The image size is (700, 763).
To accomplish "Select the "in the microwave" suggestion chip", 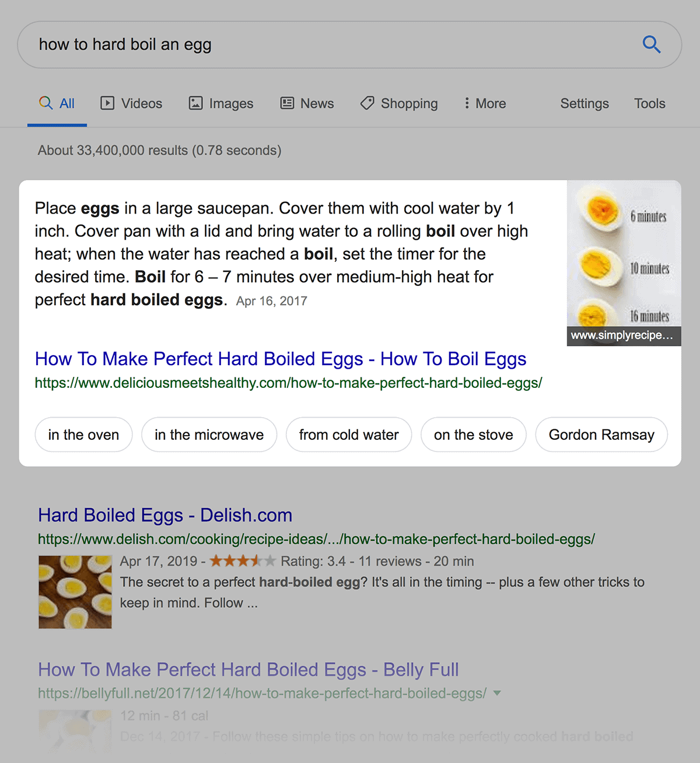I will coord(209,435).
